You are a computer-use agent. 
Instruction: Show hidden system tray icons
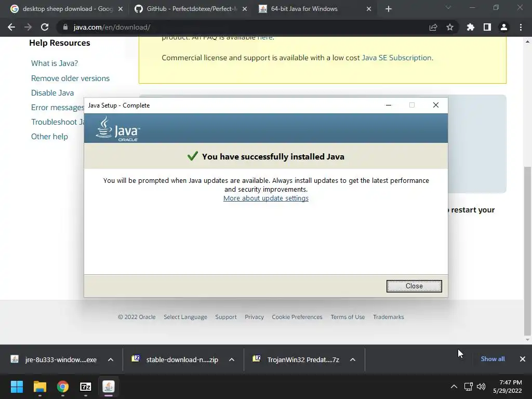coord(454,387)
